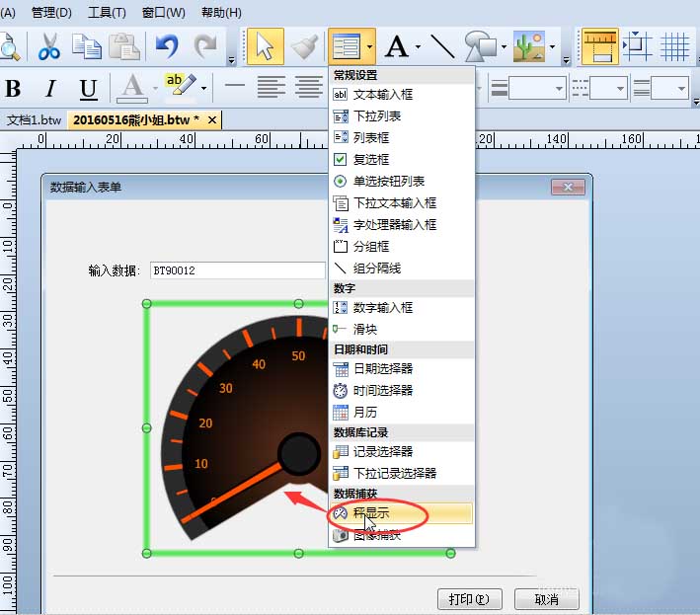Toggle the grid lines icon
The height and width of the screenshot is (615, 700).
point(674,46)
